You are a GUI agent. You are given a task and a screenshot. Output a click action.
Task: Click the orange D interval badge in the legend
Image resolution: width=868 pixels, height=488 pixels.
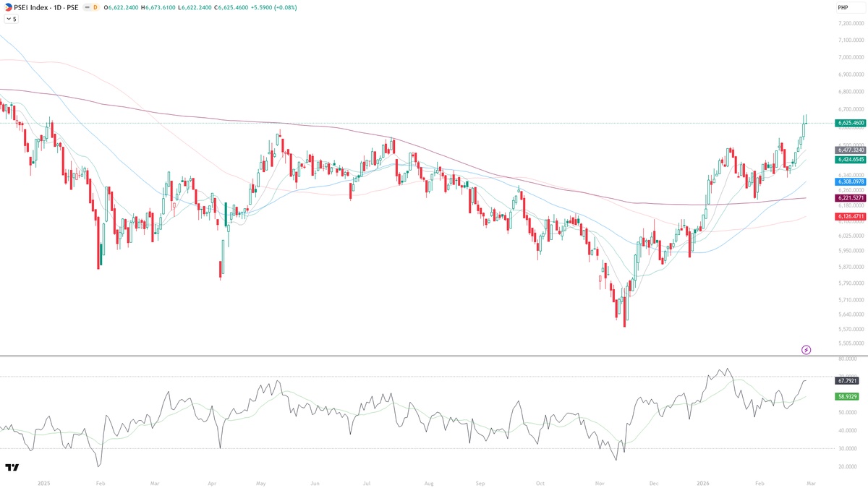click(95, 7)
